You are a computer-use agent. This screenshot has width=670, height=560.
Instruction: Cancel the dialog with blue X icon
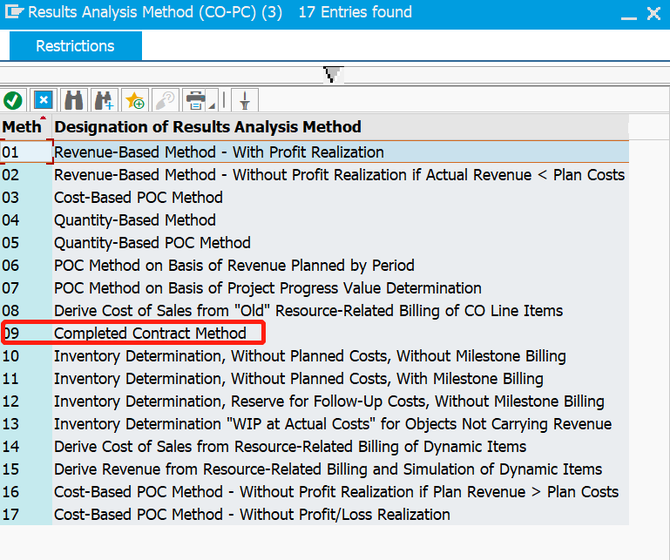pyautogui.click(x=43, y=101)
